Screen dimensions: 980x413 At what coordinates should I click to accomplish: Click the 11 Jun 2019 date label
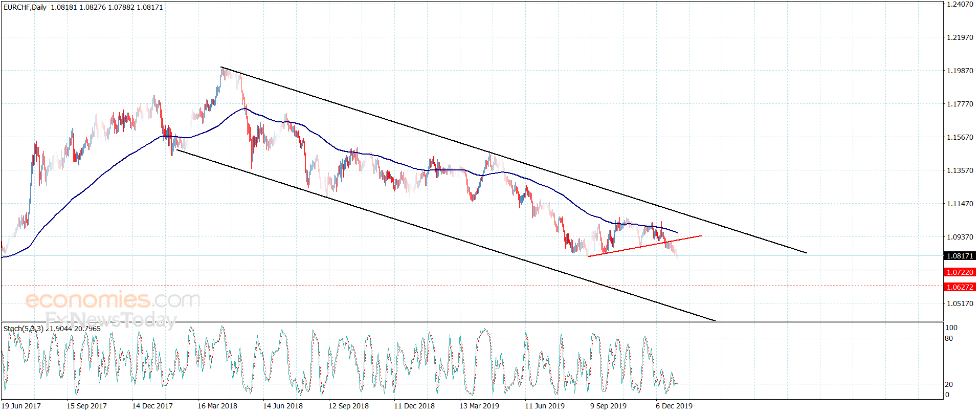[x=545, y=406]
